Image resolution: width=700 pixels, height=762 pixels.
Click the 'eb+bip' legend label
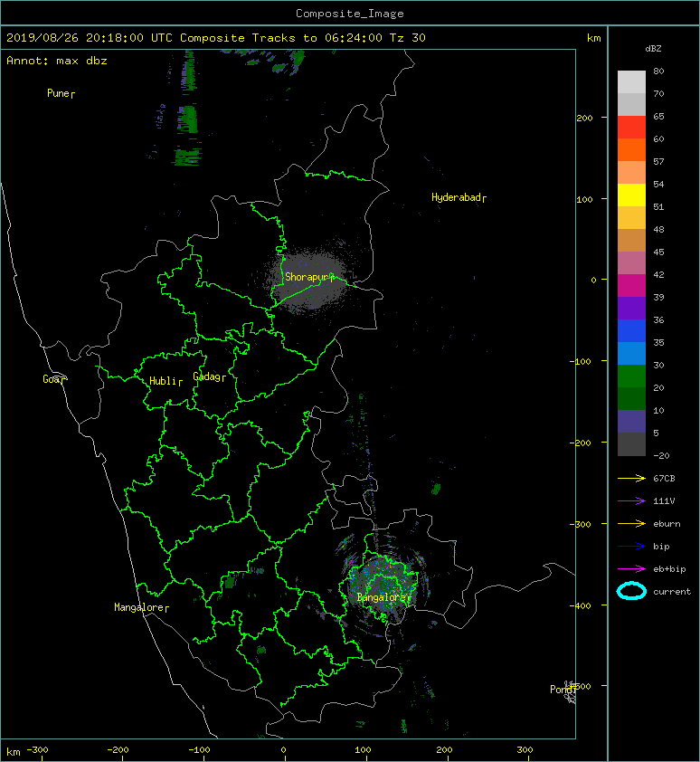(x=669, y=569)
